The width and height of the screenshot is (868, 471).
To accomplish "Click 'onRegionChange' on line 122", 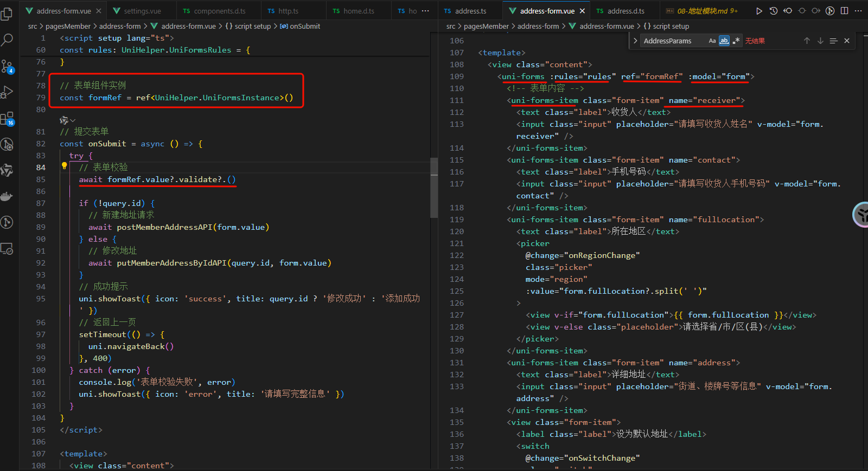I will [x=602, y=255].
